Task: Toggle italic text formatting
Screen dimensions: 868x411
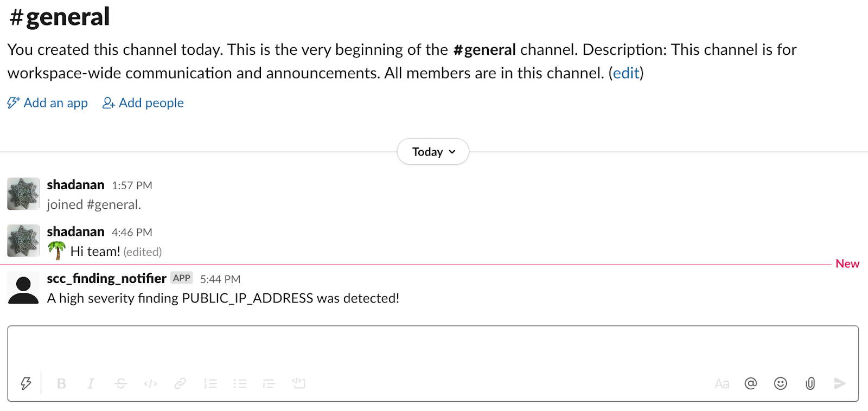Action: click(x=91, y=383)
